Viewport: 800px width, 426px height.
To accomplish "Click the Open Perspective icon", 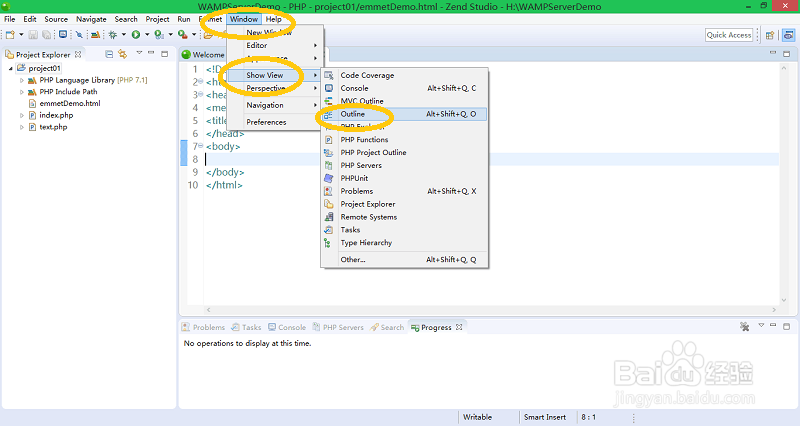I will coord(770,35).
